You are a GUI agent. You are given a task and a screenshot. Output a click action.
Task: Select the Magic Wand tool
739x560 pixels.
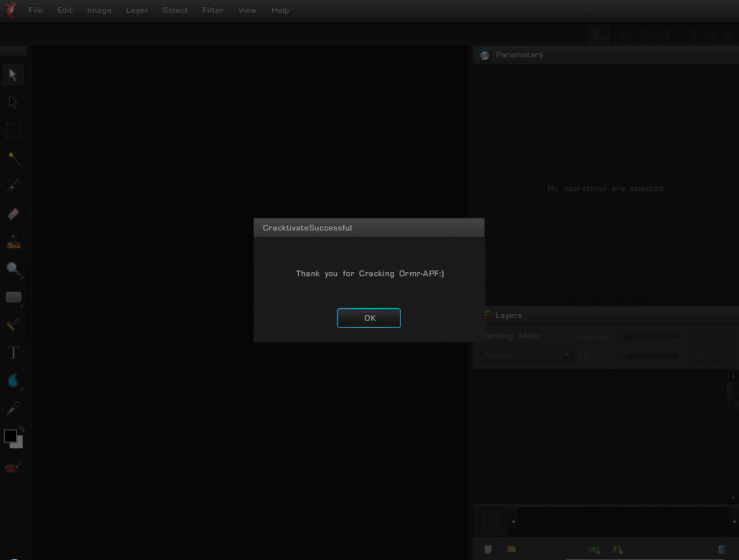point(13,158)
